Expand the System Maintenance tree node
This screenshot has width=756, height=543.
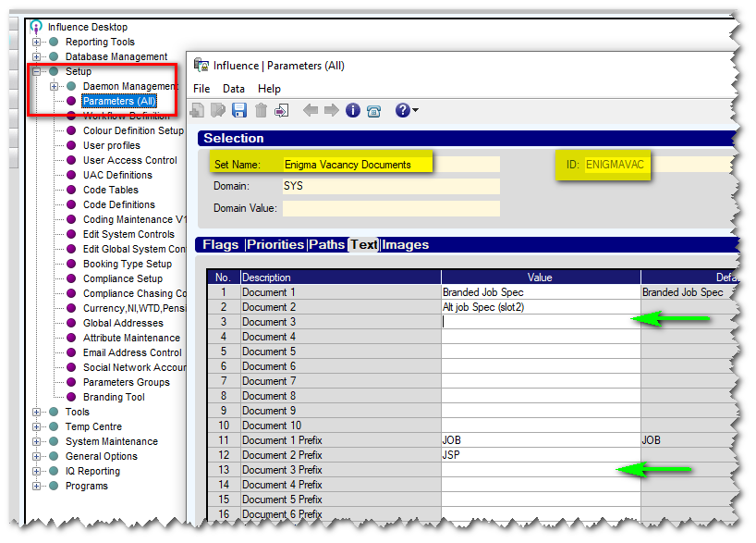(x=36, y=441)
